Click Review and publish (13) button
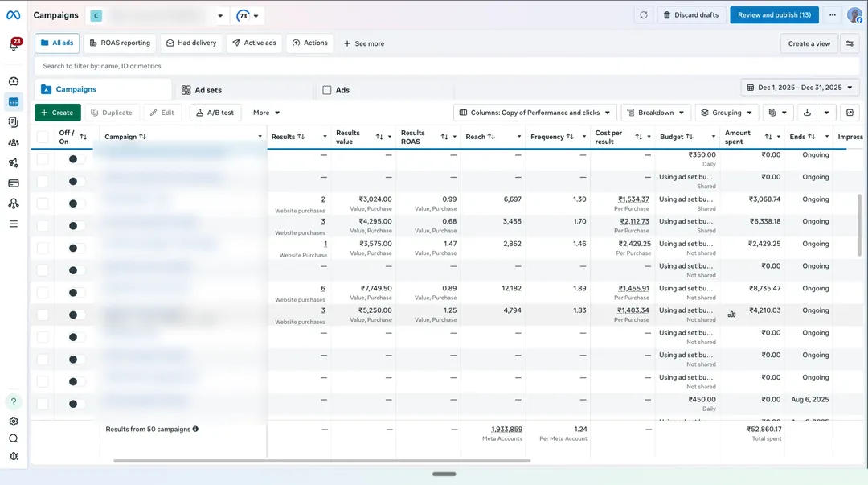The width and height of the screenshot is (868, 485). click(774, 15)
